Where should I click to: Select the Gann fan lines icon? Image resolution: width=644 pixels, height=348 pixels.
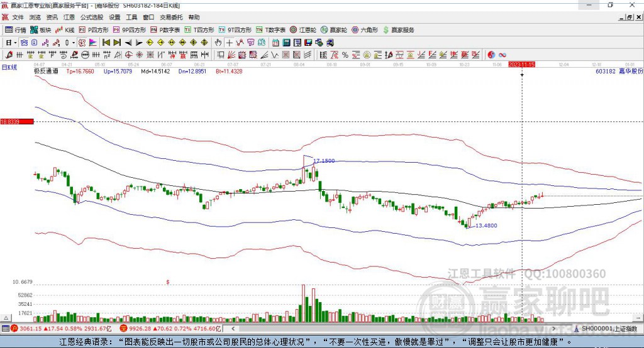(231, 55)
